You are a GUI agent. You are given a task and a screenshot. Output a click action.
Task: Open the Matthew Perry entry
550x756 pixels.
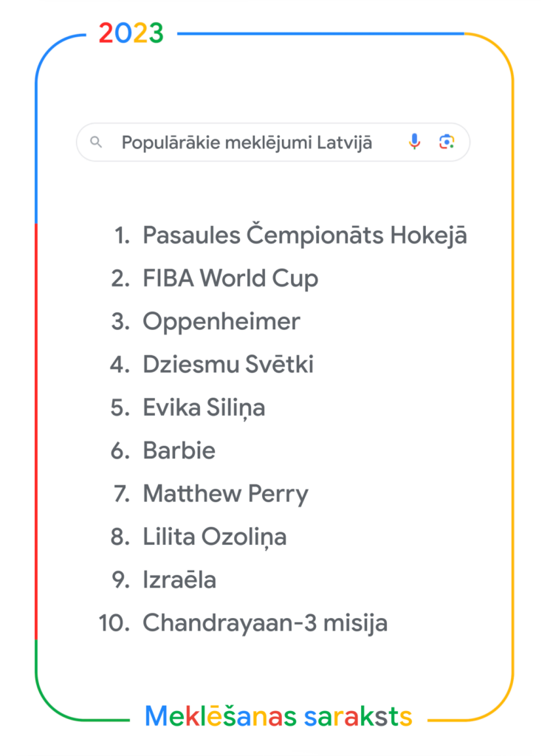coord(225,494)
